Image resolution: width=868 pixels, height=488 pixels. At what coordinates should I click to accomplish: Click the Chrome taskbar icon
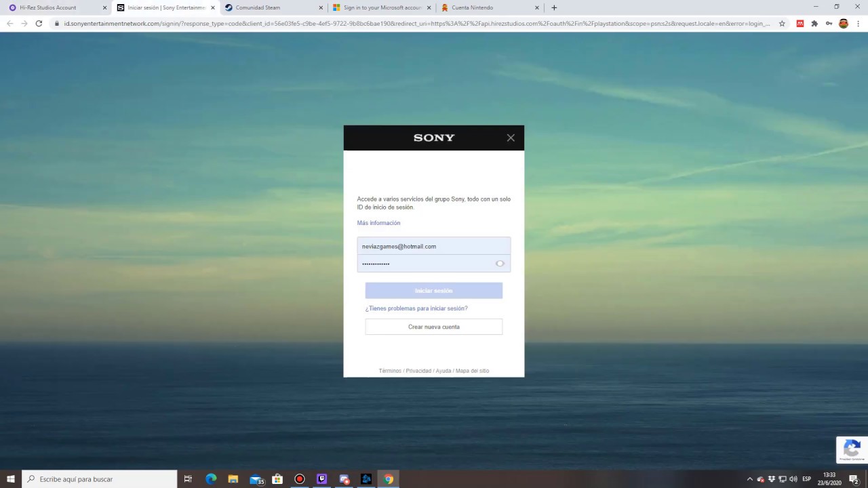(389, 479)
